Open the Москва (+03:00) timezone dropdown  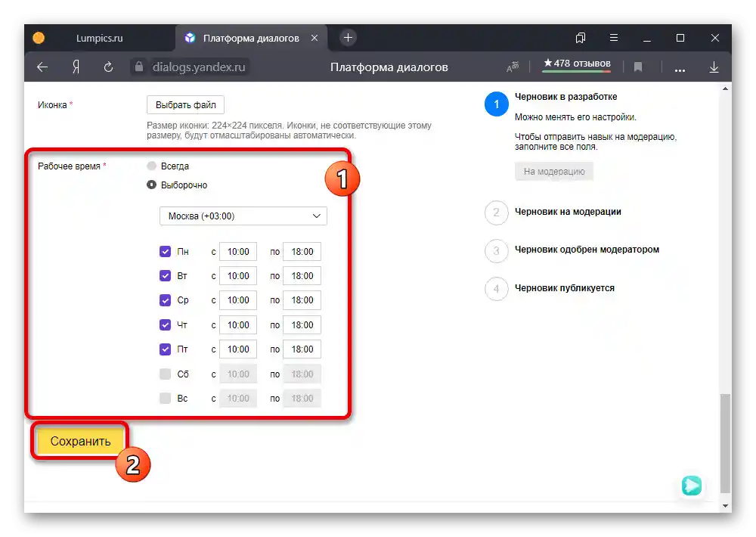[243, 216]
